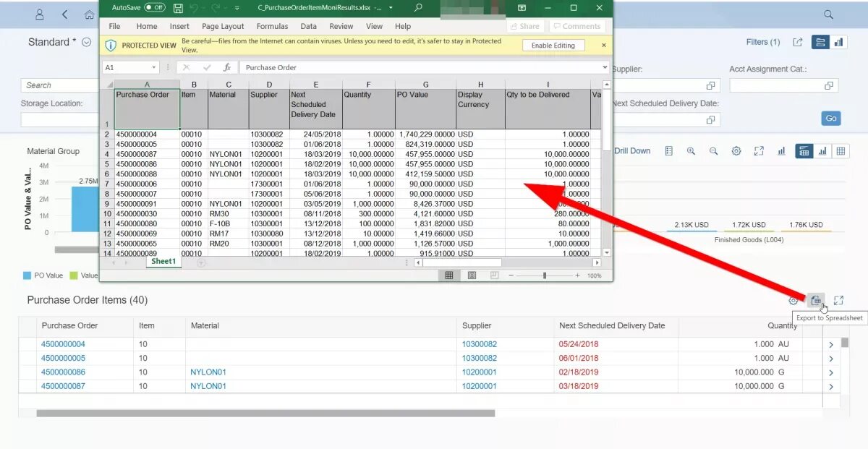Open purchase order 4500000004 link
Image resolution: width=868 pixels, height=449 pixels.
63,343
